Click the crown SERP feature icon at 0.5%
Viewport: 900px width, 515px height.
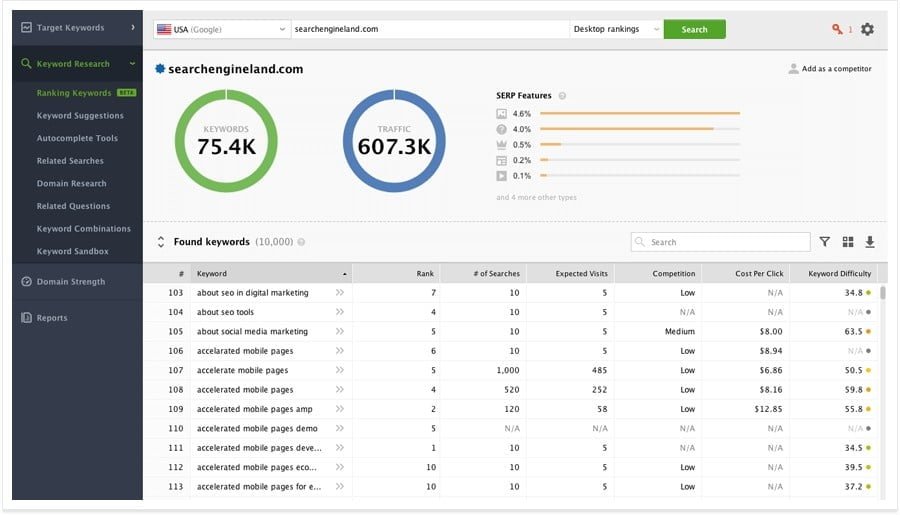[x=502, y=145]
